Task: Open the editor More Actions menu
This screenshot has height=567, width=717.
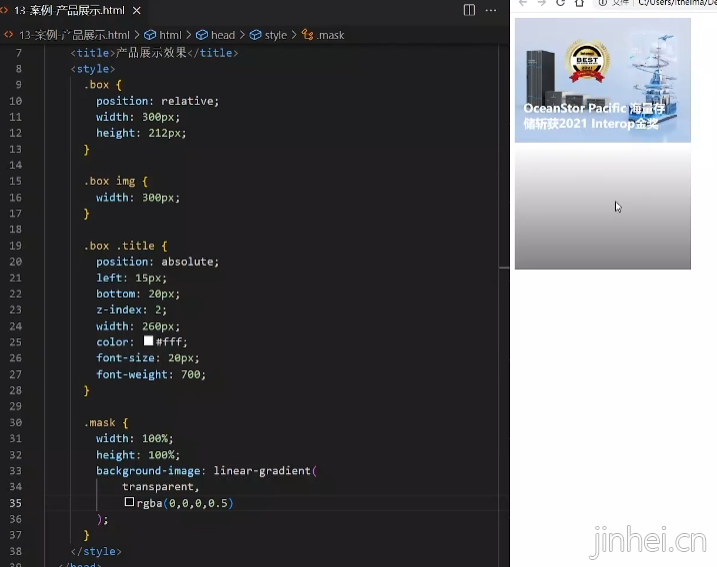Action: click(x=491, y=10)
